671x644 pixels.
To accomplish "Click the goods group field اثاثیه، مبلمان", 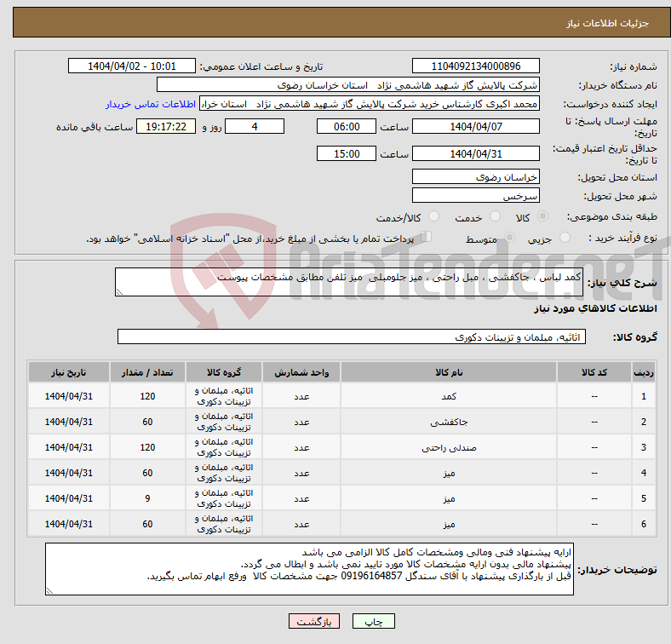I will (x=352, y=336).
